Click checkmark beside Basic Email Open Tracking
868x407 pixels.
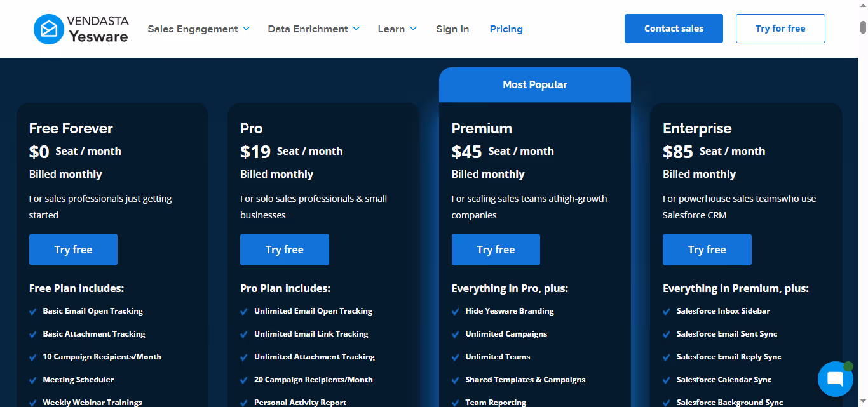pos(33,312)
